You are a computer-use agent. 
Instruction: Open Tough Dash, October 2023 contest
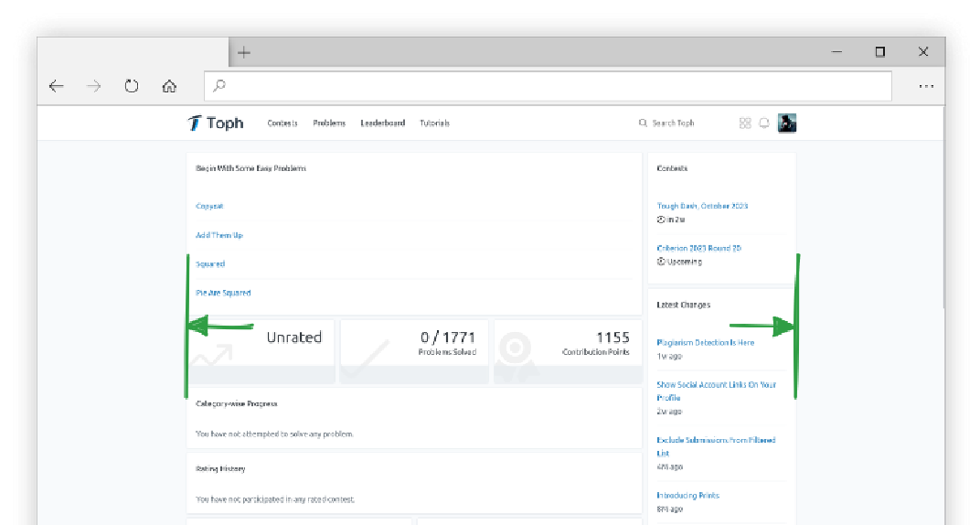pos(702,207)
